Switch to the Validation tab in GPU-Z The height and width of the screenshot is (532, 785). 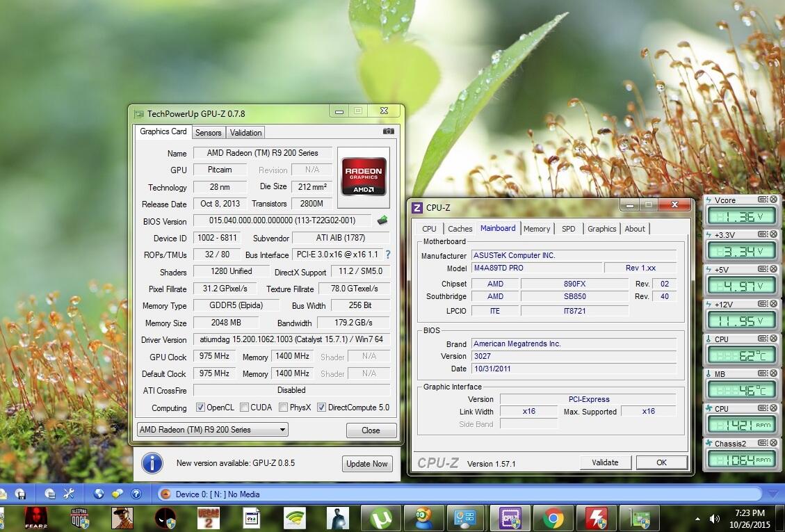(245, 133)
